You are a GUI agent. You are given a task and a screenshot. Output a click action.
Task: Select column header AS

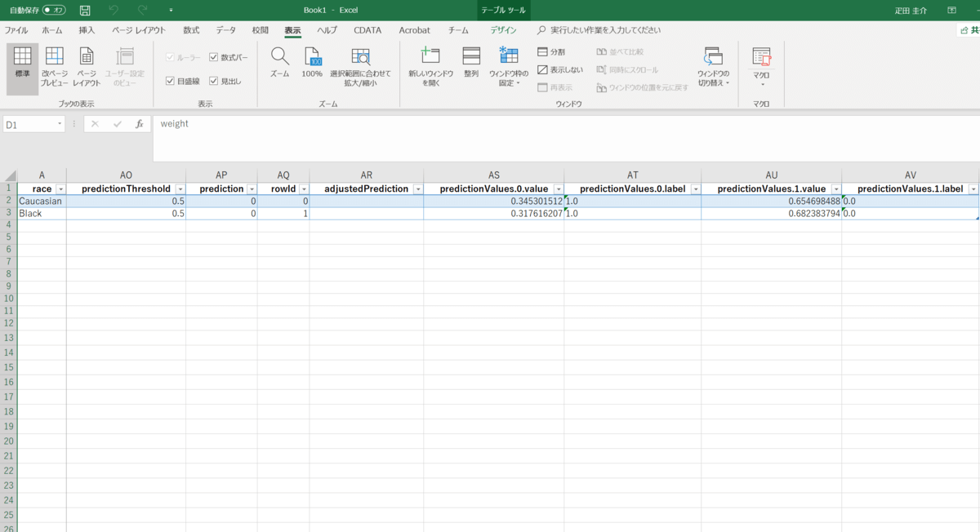(x=493, y=175)
